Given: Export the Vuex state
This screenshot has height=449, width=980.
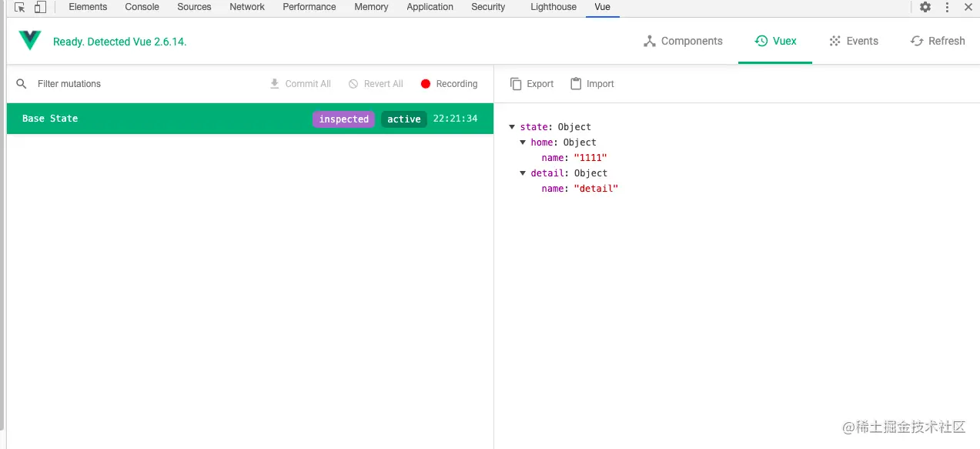Looking at the screenshot, I should 532,84.
